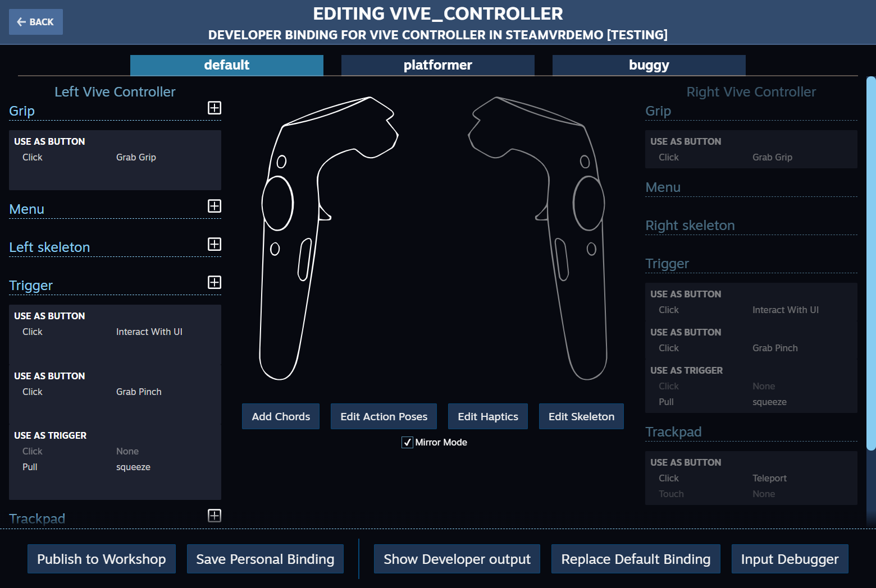Select right Menu section header
The height and width of the screenshot is (588, 876).
click(663, 187)
